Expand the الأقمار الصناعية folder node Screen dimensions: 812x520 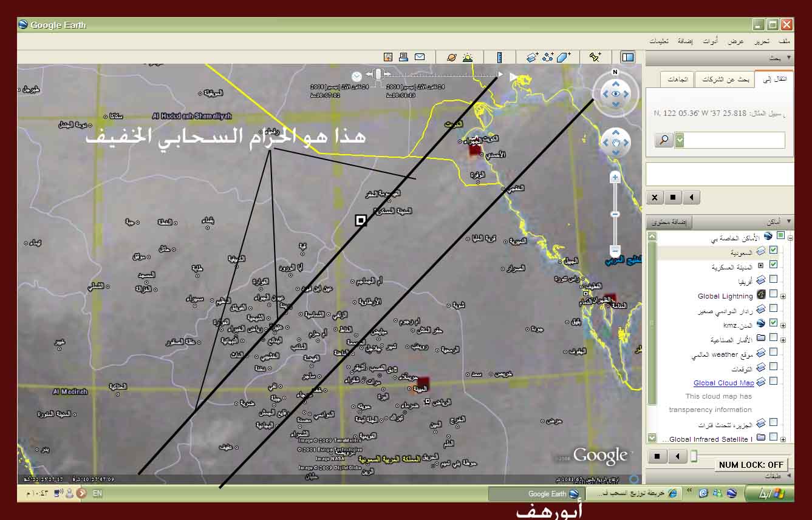point(783,340)
